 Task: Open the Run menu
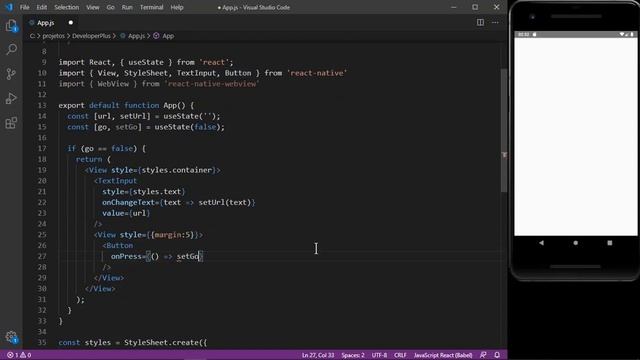pos(127,7)
